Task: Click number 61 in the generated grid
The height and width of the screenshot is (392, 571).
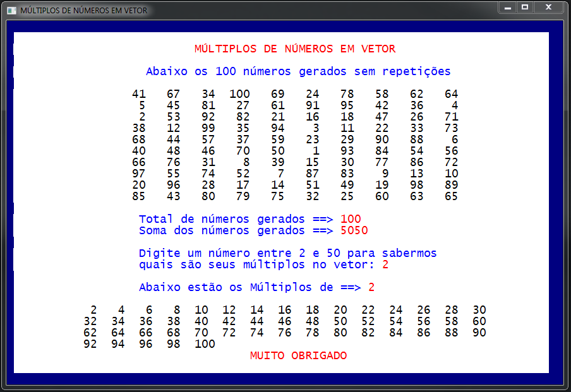Action: click(x=277, y=105)
